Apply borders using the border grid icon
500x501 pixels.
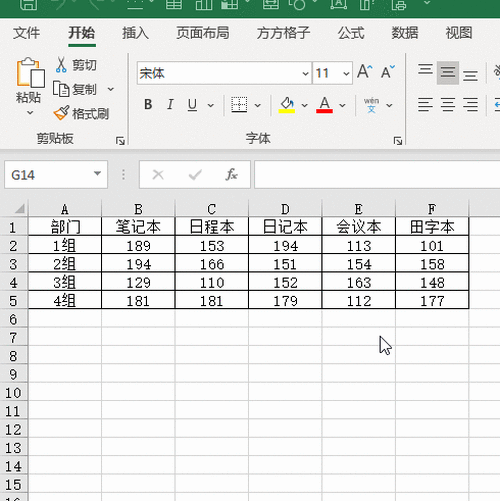tap(239, 105)
